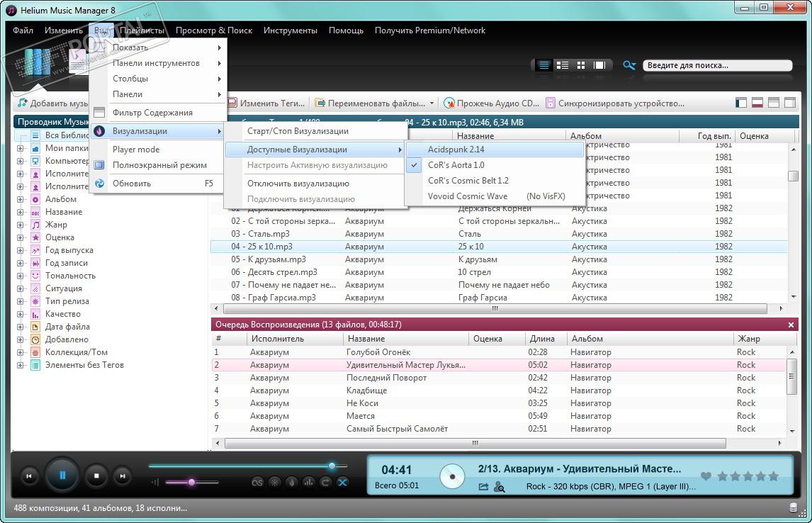Mark the track as favorite with heart
This screenshot has width=812, height=523.
(705, 476)
